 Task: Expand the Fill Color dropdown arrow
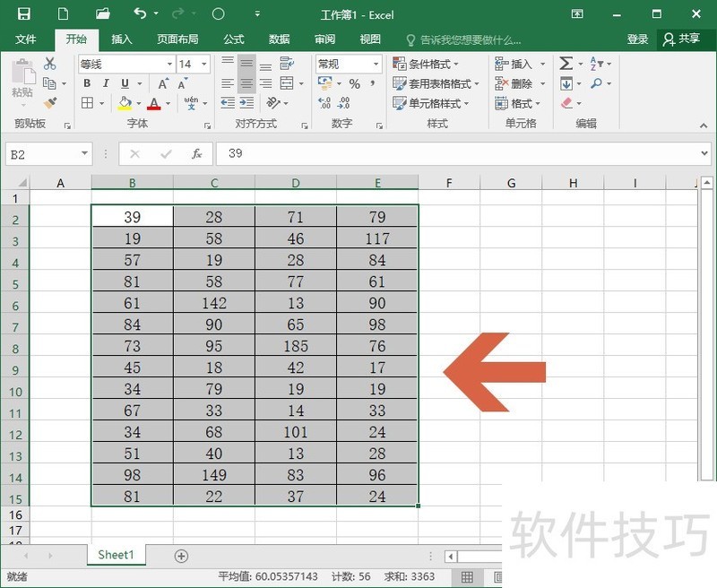[137, 102]
